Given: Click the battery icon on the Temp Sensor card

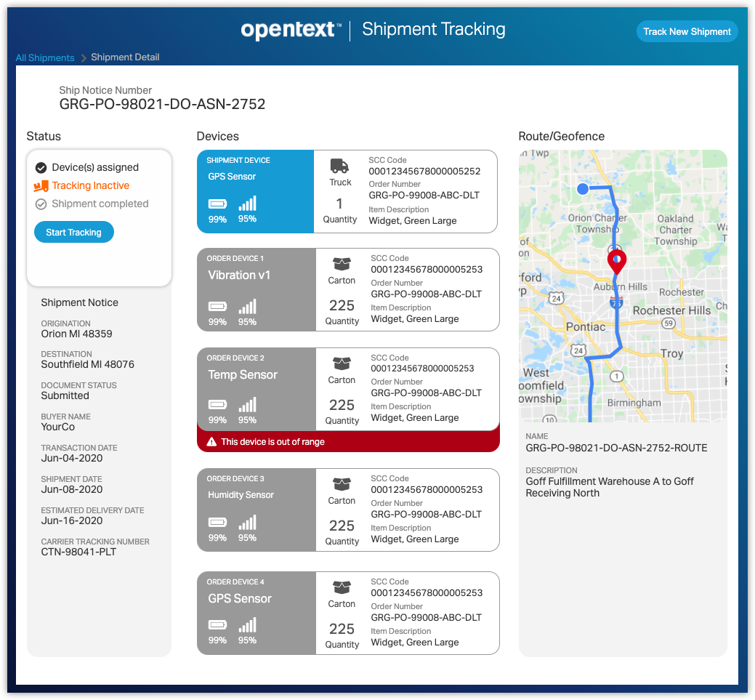Looking at the screenshot, I should tap(217, 404).
